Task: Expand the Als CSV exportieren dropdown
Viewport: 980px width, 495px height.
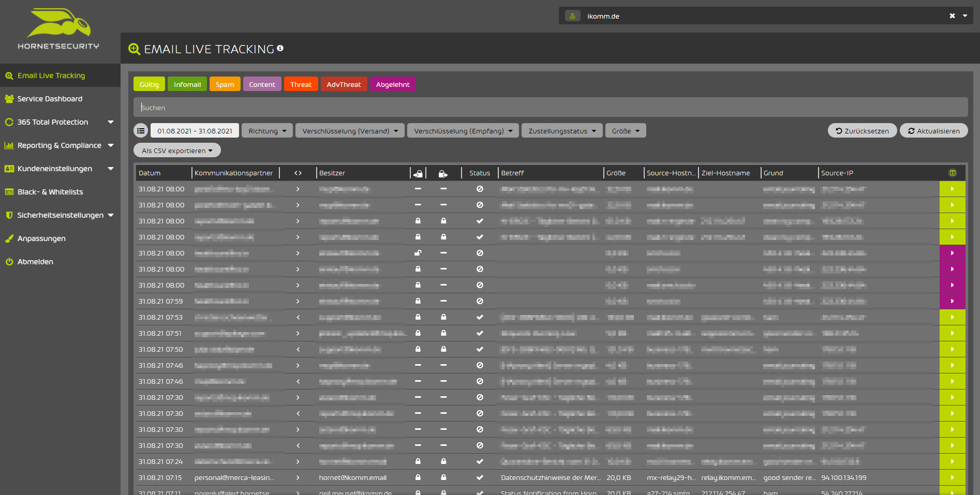Action: tap(177, 151)
